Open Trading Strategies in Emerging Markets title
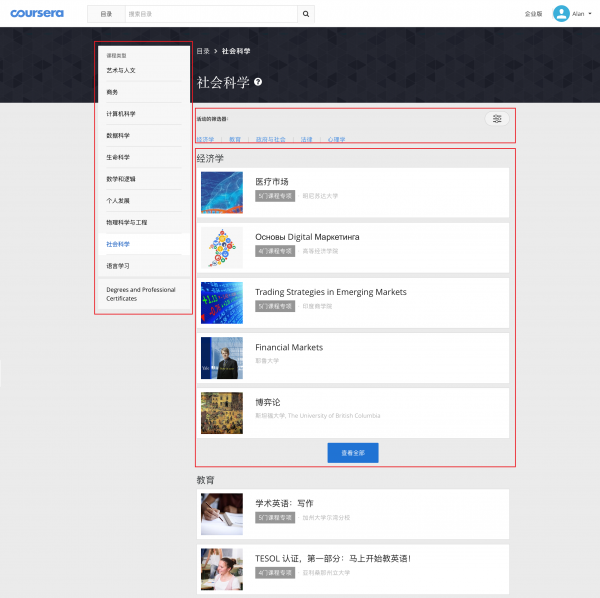The image size is (600, 598). [x=331, y=292]
